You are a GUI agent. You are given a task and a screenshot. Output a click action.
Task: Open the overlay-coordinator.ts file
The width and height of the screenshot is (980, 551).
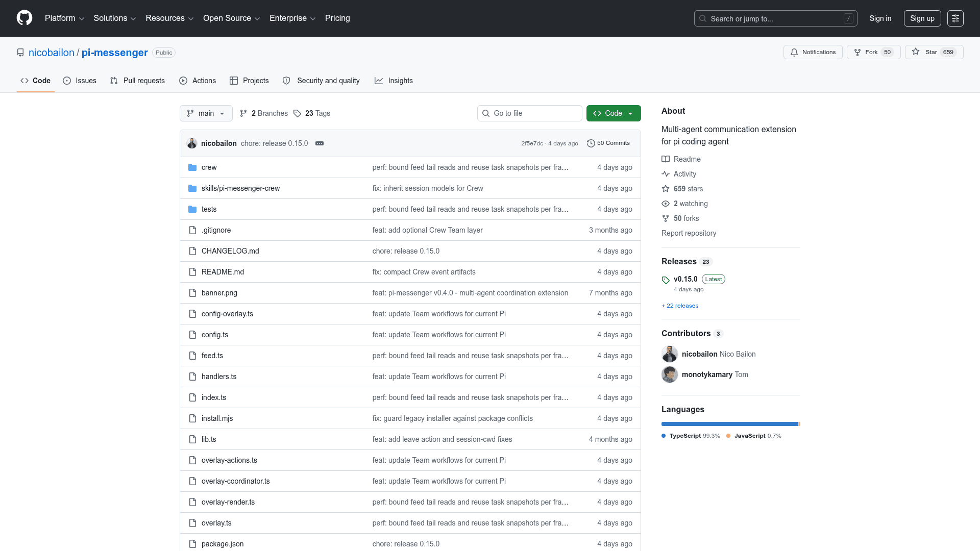tap(236, 481)
